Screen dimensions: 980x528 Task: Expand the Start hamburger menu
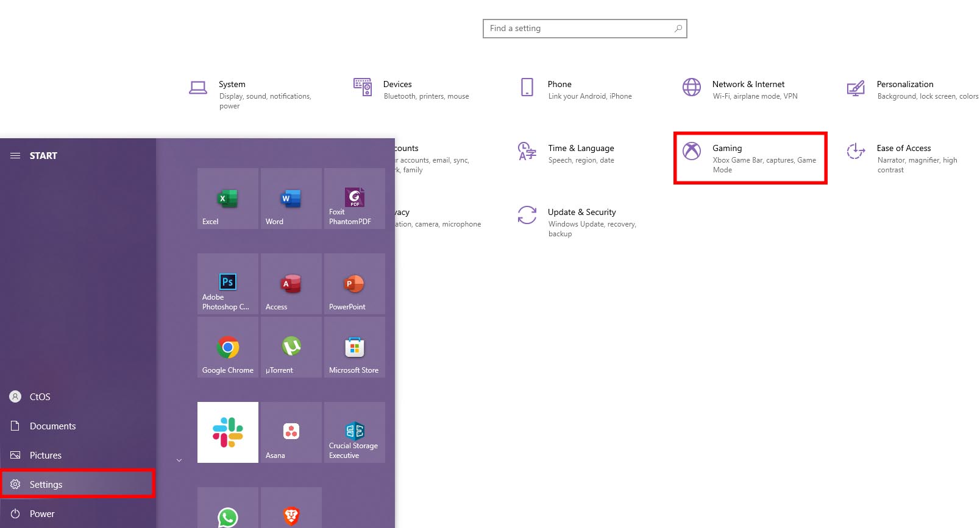coord(15,156)
